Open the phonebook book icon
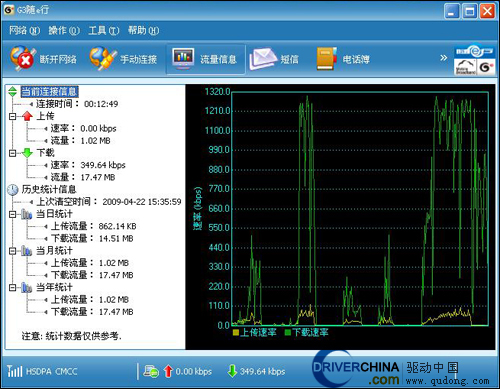 (326, 58)
